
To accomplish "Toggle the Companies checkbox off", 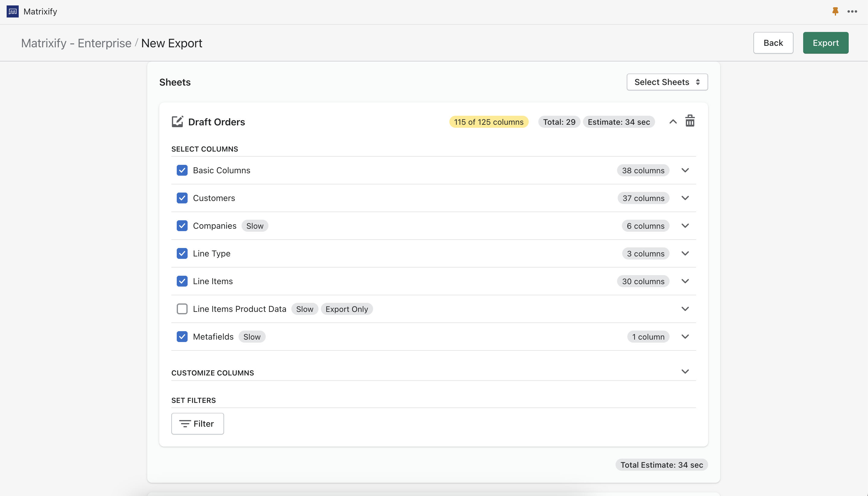I will [182, 226].
